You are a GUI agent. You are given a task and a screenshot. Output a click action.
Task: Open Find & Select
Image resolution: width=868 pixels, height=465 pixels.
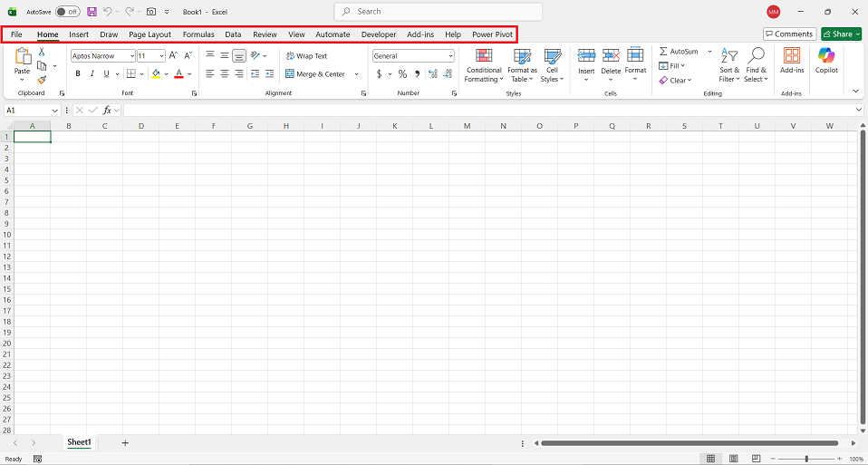click(x=756, y=65)
